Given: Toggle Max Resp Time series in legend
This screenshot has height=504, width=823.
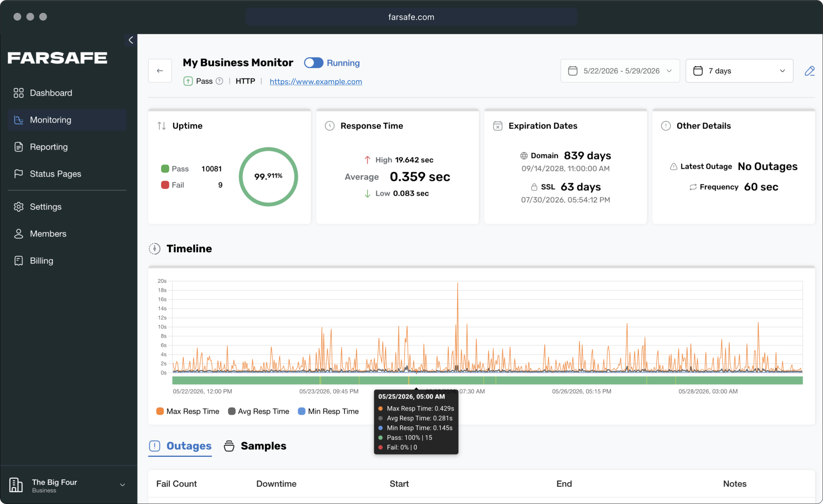Looking at the screenshot, I should [188, 411].
